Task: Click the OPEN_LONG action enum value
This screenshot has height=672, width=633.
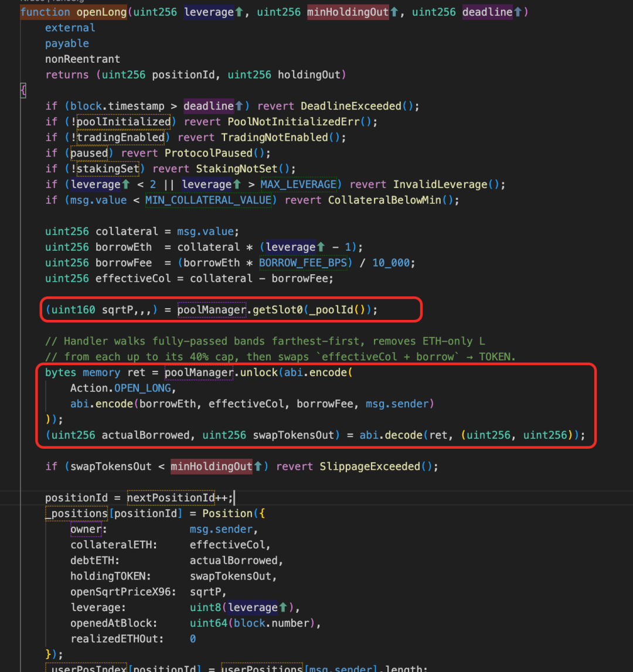Action: pyautogui.click(x=142, y=388)
